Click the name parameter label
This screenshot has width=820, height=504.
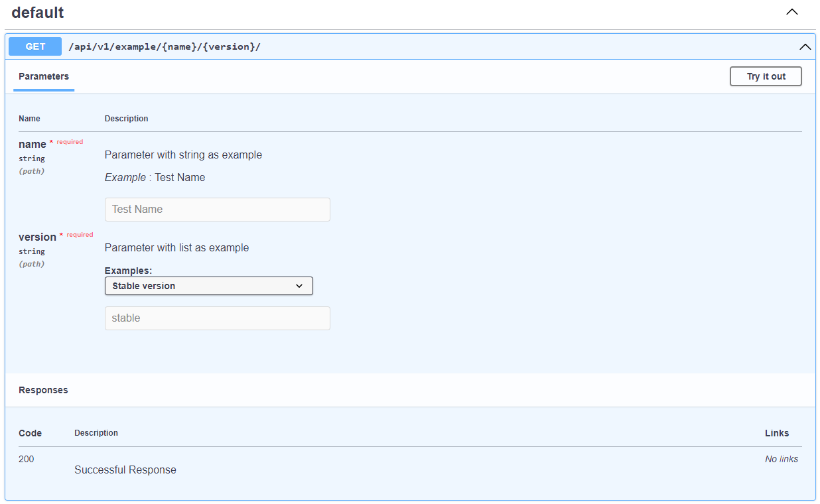click(33, 143)
